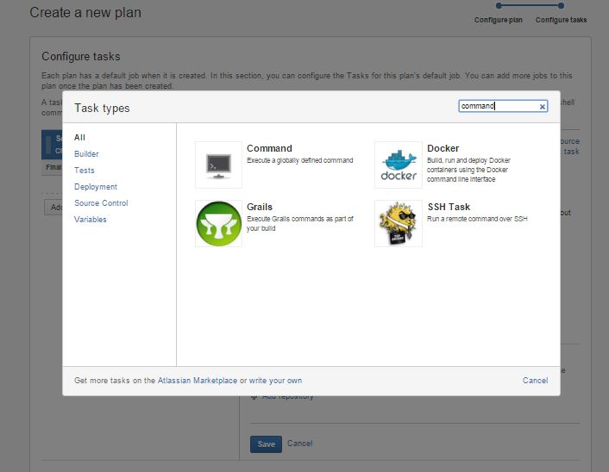This screenshot has width=609, height=472.
Task: Go to Configure tasks progress step
Action: [x=561, y=20]
